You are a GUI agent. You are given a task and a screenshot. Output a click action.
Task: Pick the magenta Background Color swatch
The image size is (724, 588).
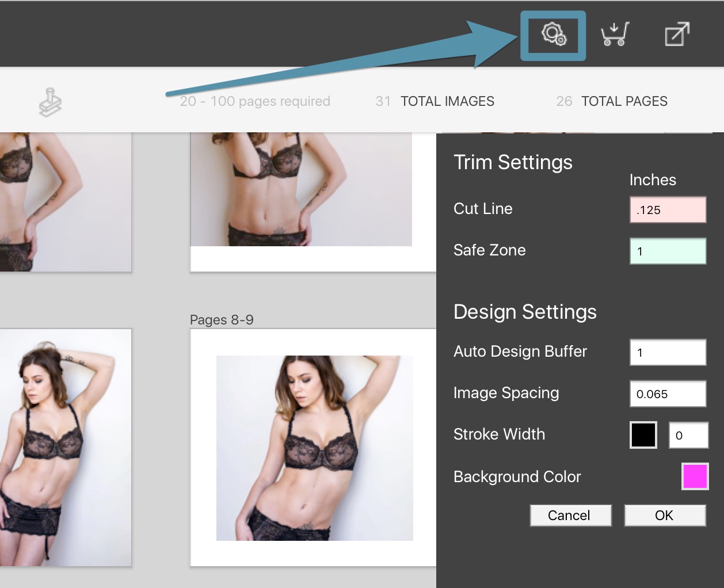click(695, 476)
